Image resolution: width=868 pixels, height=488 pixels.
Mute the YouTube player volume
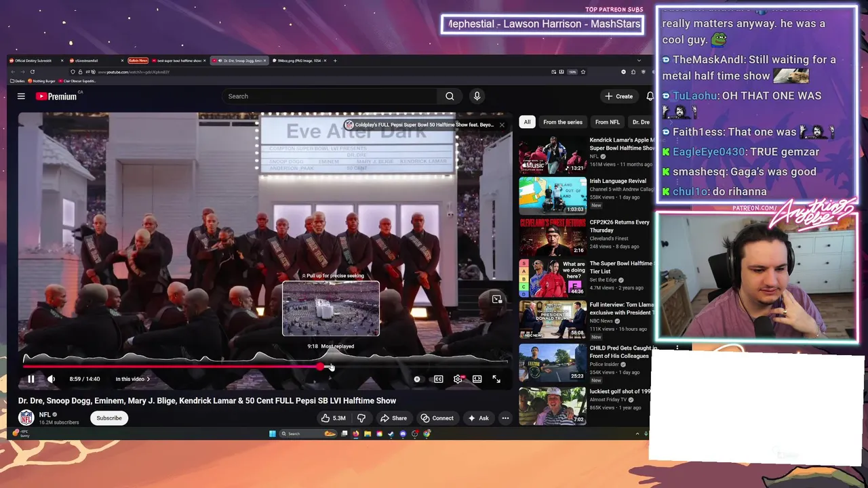pyautogui.click(x=51, y=379)
